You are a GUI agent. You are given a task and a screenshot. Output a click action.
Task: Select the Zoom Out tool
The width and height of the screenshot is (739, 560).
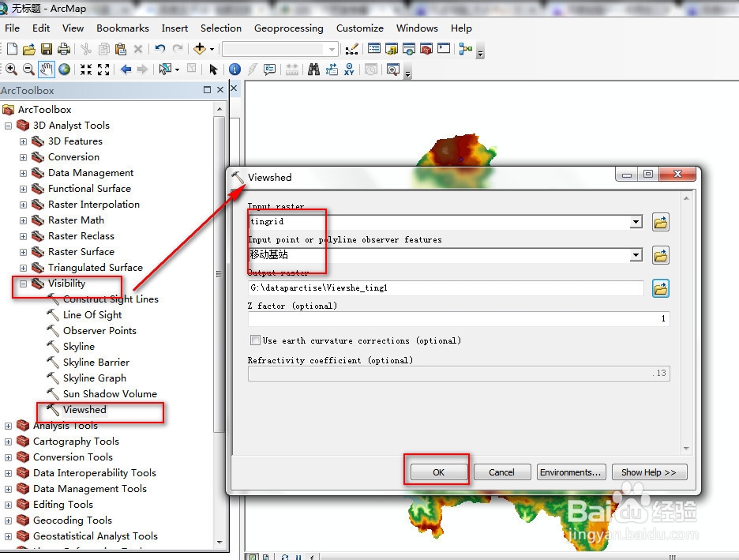(x=28, y=70)
